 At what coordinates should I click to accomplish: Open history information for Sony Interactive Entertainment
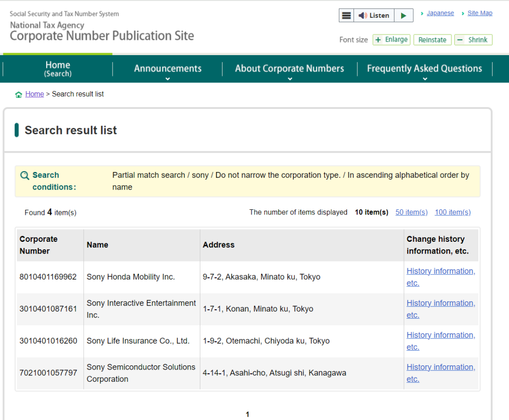tap(441, 309)
